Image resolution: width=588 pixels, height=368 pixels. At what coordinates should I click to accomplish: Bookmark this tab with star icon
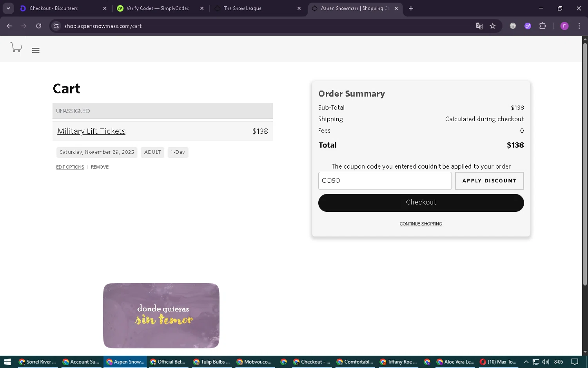click(493, 26)
